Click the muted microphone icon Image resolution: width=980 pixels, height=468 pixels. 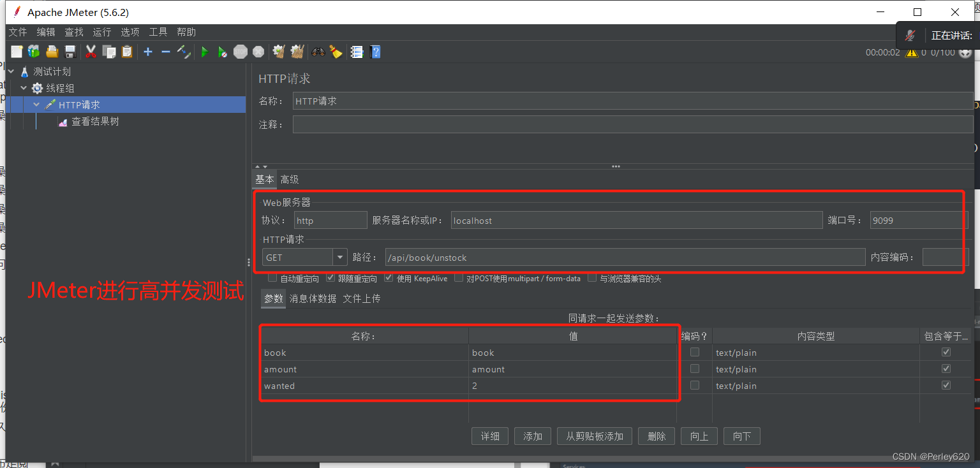coord(910,36)
